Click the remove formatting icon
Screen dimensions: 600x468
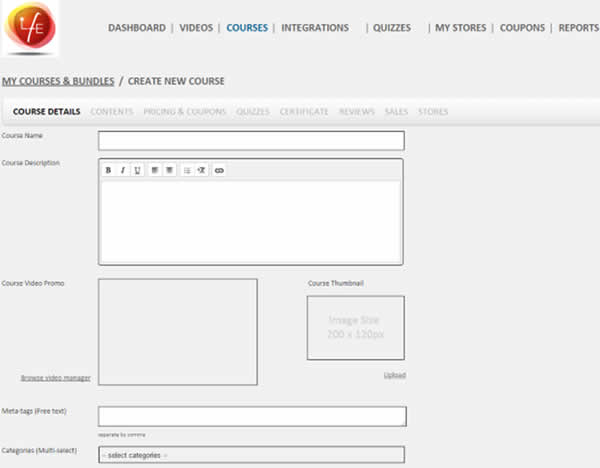202,170
